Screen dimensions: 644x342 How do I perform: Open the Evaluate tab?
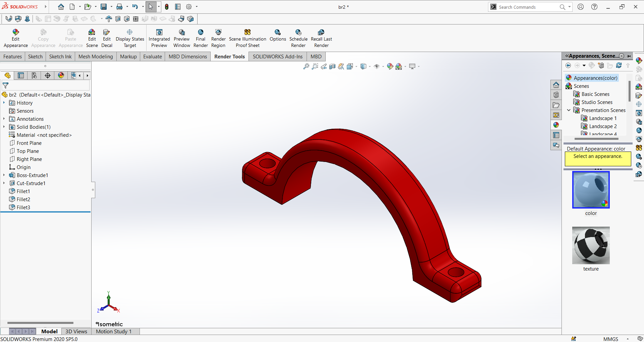tap(152, 56)
